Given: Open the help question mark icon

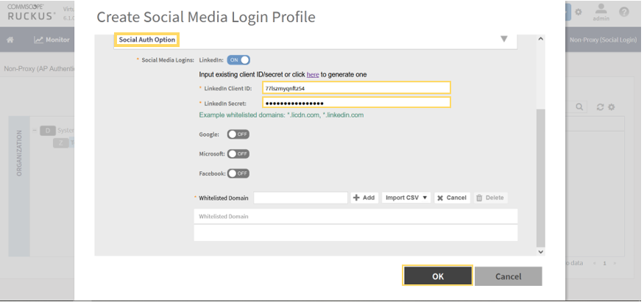Looking at the screenshot, I should point(624,12).
